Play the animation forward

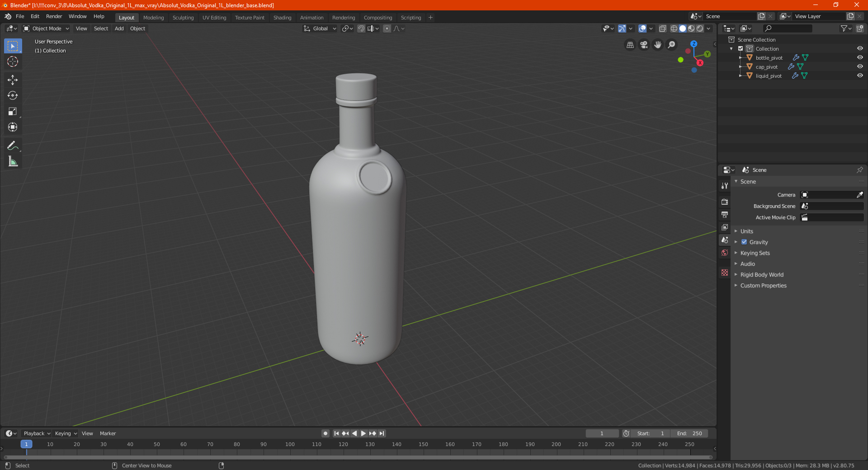[363, 433]
